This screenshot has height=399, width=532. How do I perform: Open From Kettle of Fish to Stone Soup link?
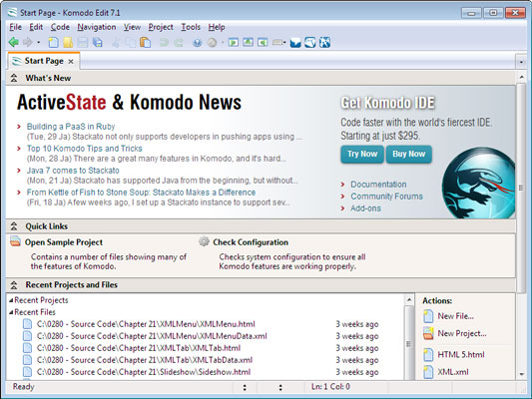[141, 193]
